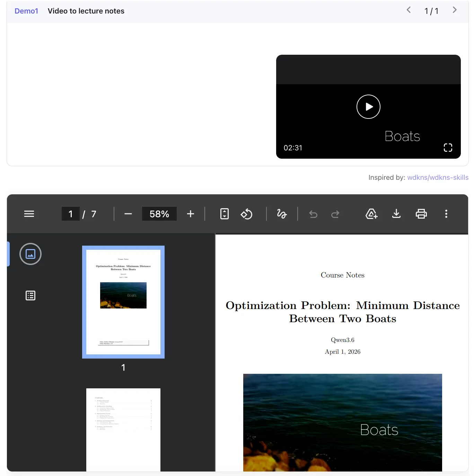Open the PDF more actions menu
474x476 pixels.
click(446, 214)
